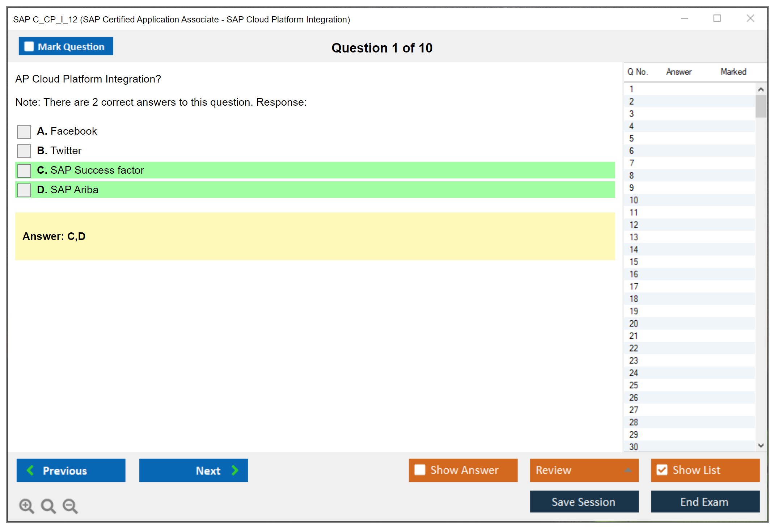Maximize the exam window

[x=717, y=18]
